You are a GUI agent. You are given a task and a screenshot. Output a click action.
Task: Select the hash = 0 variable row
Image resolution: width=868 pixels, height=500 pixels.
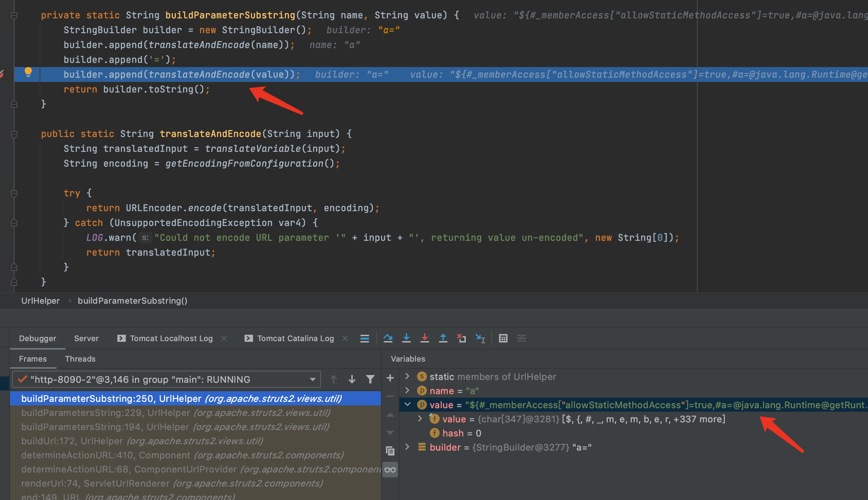coord(633,433)
